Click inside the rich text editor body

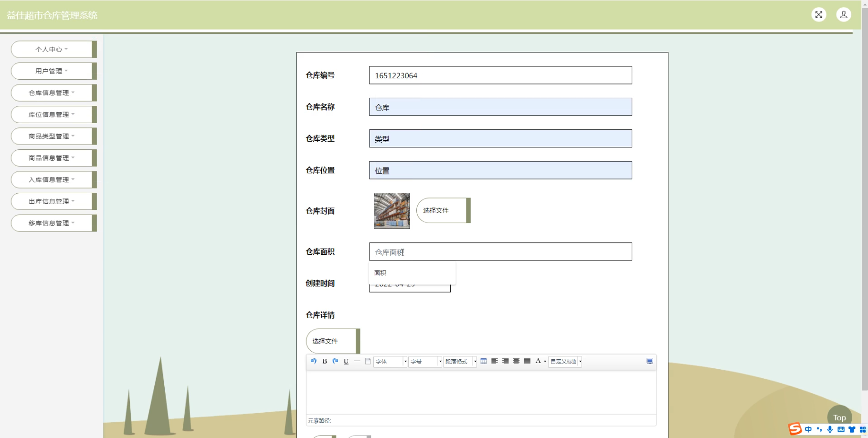481,392
